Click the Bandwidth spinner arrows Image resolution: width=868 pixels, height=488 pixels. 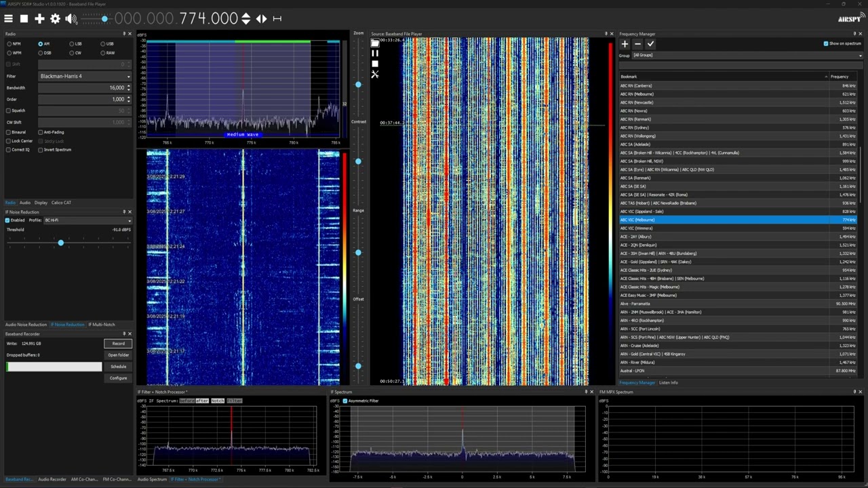coord(128,87)
